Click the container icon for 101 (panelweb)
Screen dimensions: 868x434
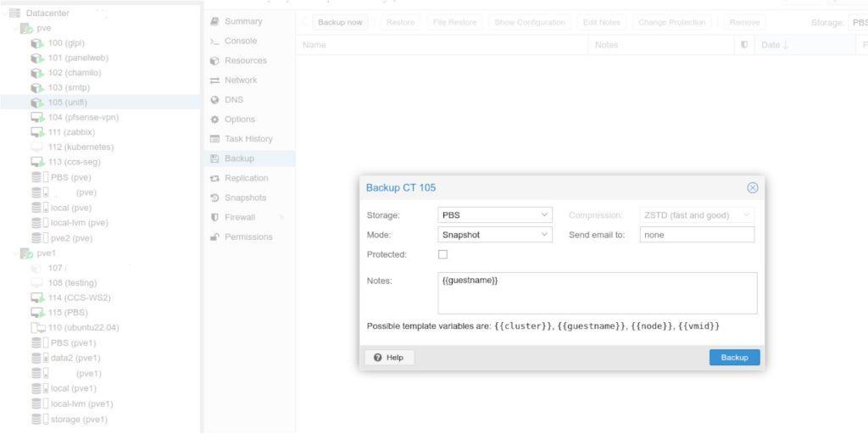point(37,58)
